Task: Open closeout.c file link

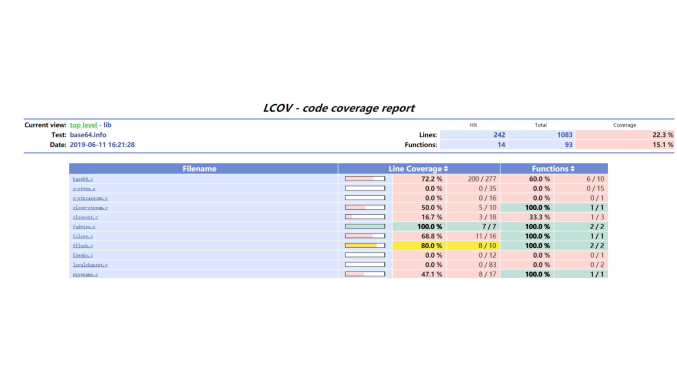Action: 85,217
